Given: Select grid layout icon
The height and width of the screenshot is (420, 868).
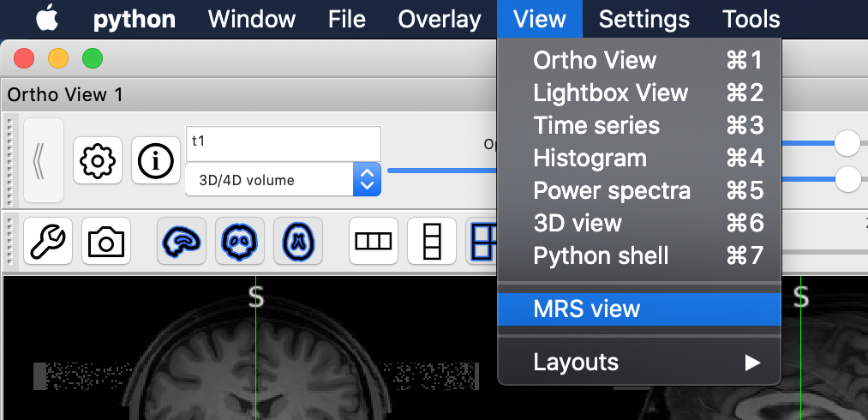Looking at the screenshot, I should click(482, 241).
